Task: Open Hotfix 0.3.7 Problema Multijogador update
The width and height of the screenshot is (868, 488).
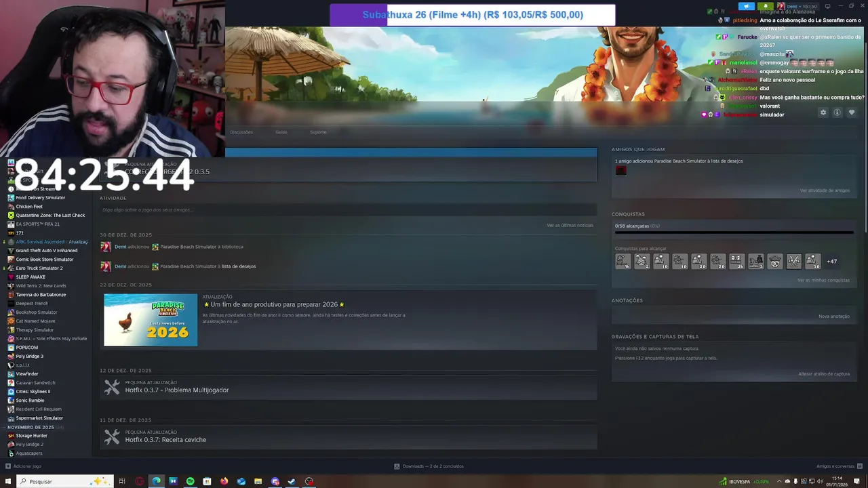Action: (x=177, y=390)
